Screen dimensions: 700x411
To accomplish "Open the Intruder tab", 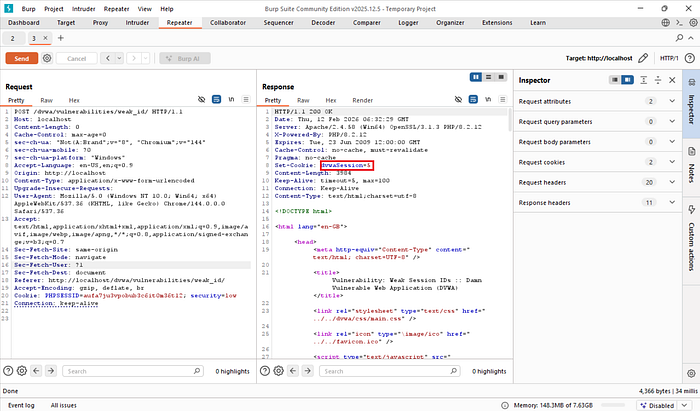I will point(137,22).
